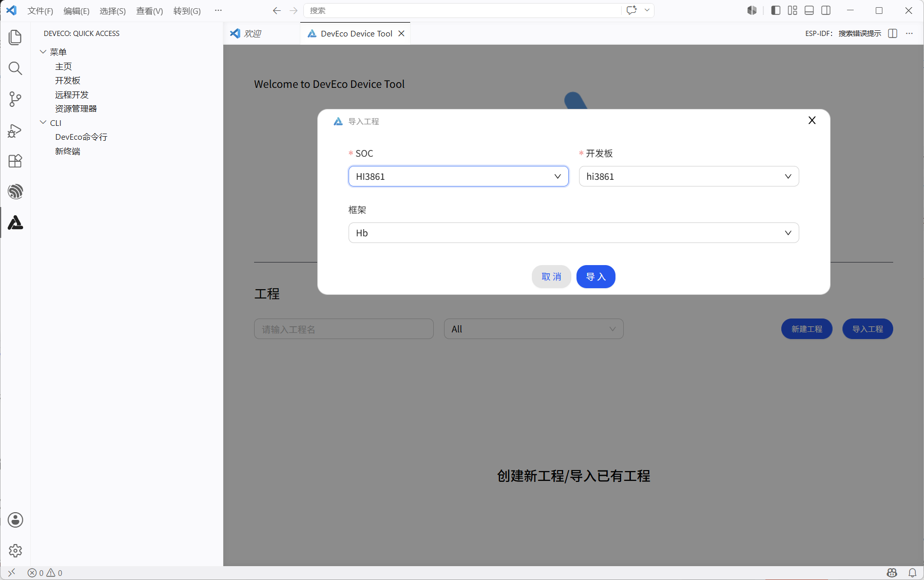Go back in navigation history
Image resolution: width=924 pixels, height=580 pixels.
click(277, 10)
